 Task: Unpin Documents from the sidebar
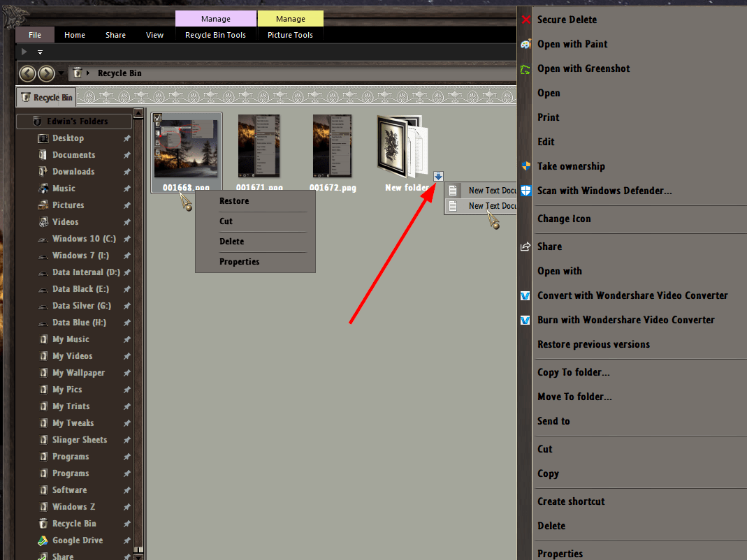tap(126, 155)
